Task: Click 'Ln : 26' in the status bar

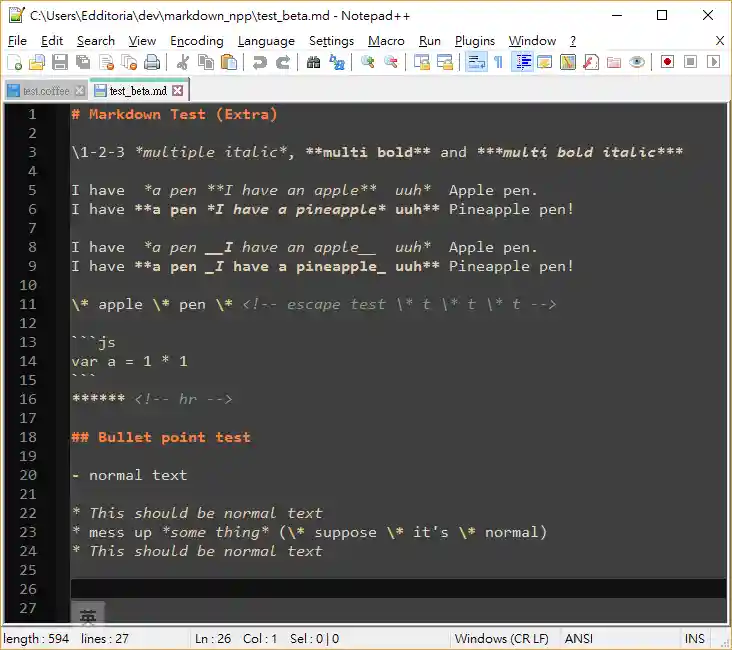Action: [x=213, y=638]
